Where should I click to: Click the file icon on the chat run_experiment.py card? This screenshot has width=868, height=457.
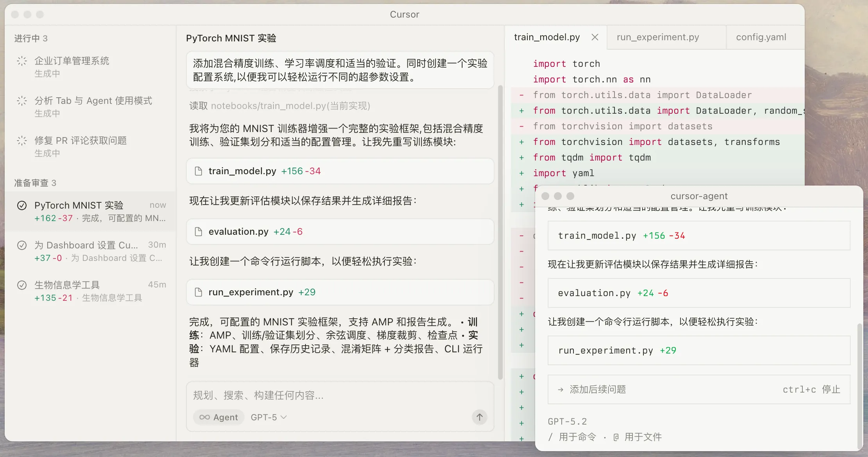tap(198, 292)
